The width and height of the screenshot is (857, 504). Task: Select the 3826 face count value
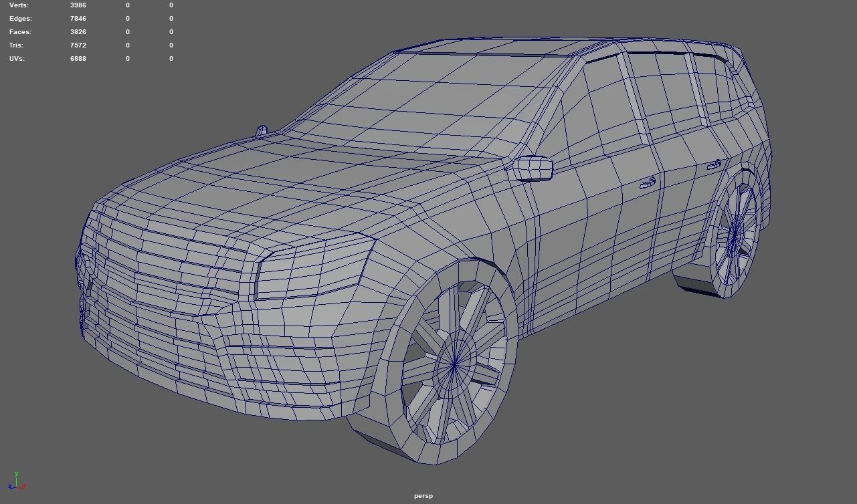[x=78, y=31]
